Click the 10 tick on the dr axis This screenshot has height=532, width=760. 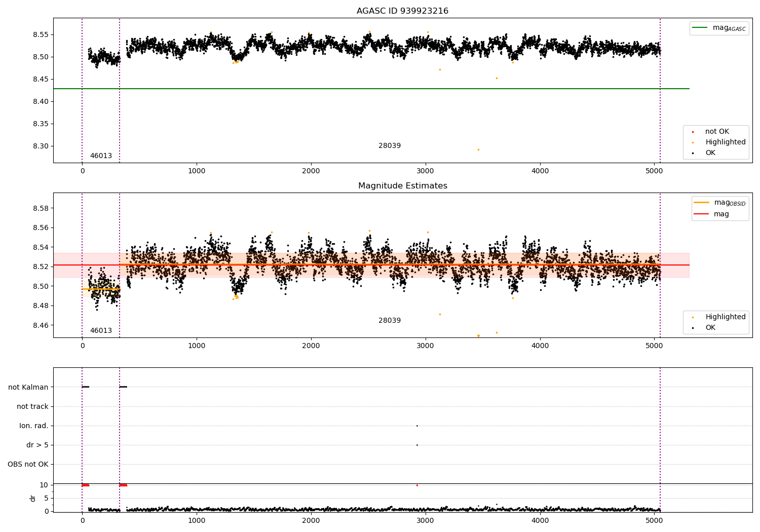44,485
